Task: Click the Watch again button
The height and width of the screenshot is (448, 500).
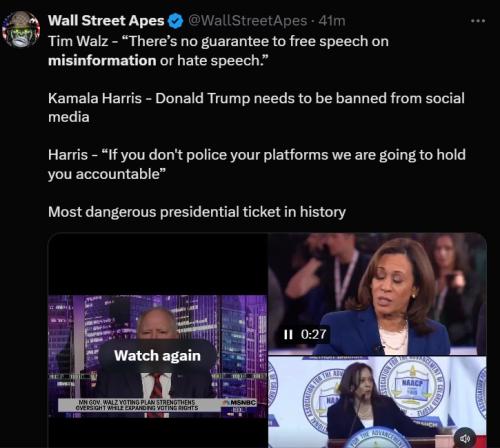Action: click(x=157, y=356)
